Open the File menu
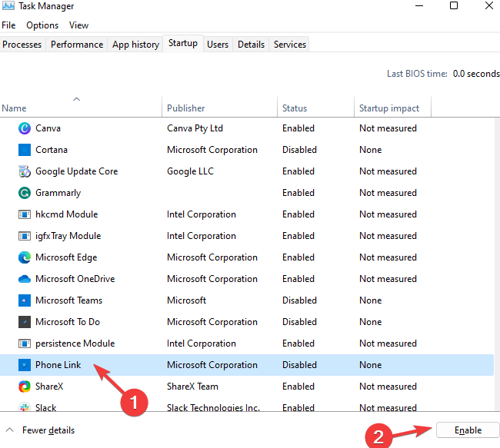The image size is (500, 448). tap(8, 25)
